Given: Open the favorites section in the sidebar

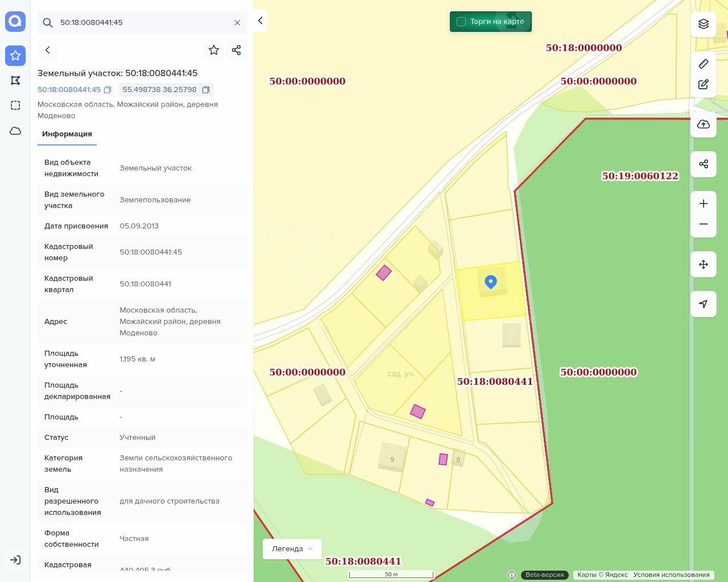Looking at the screenshot, I should [x=15, y=55].
